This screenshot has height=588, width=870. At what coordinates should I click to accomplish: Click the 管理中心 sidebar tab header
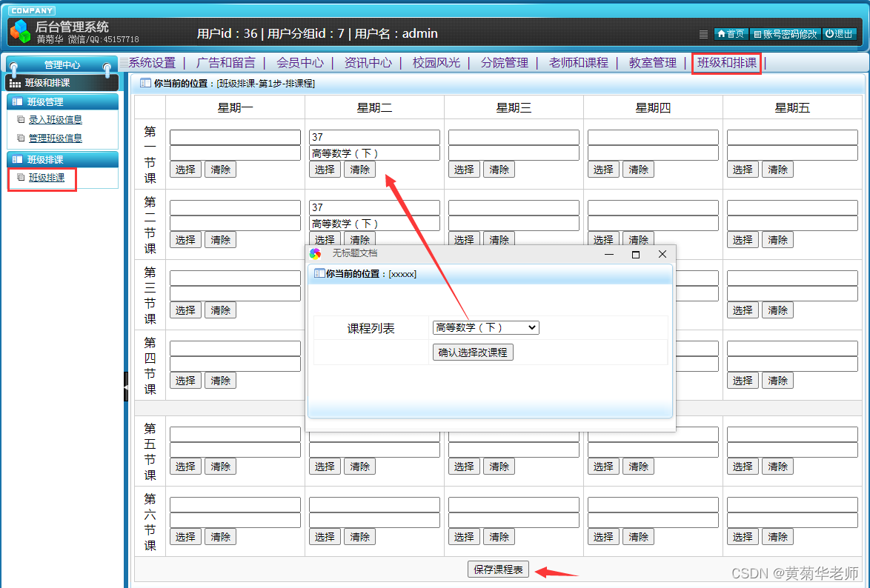point(61,65)
